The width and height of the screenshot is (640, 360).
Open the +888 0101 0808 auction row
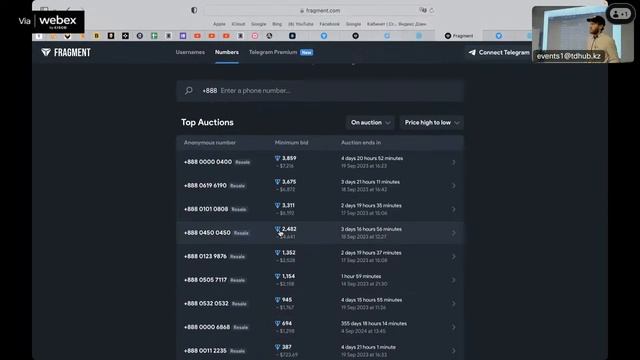320,209
